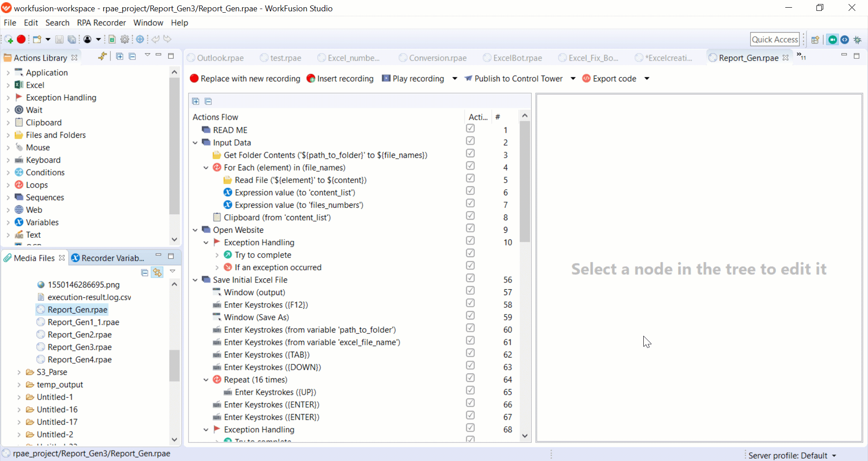Open the Publish to Control Tower dropdown arrow
Screen dimensions: 868x461
point(573,79)
